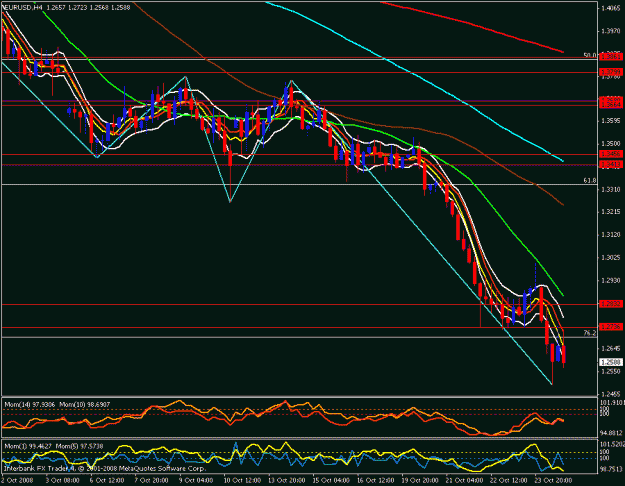Click the 50.0 Fibonacci level label
Screen dimensions: 625x486
pyautogui.click(x=590, y=55)
